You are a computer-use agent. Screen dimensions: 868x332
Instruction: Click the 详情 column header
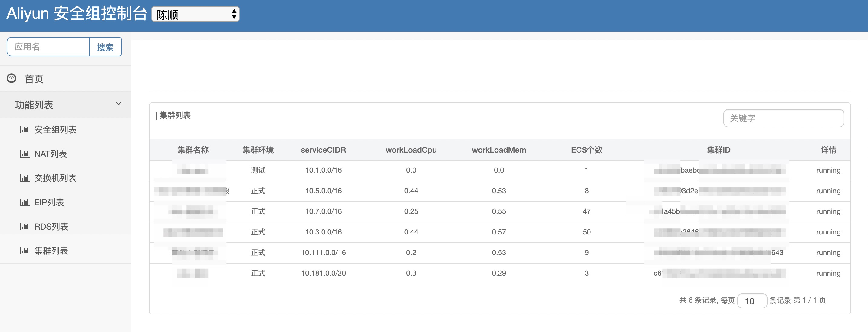829,150
